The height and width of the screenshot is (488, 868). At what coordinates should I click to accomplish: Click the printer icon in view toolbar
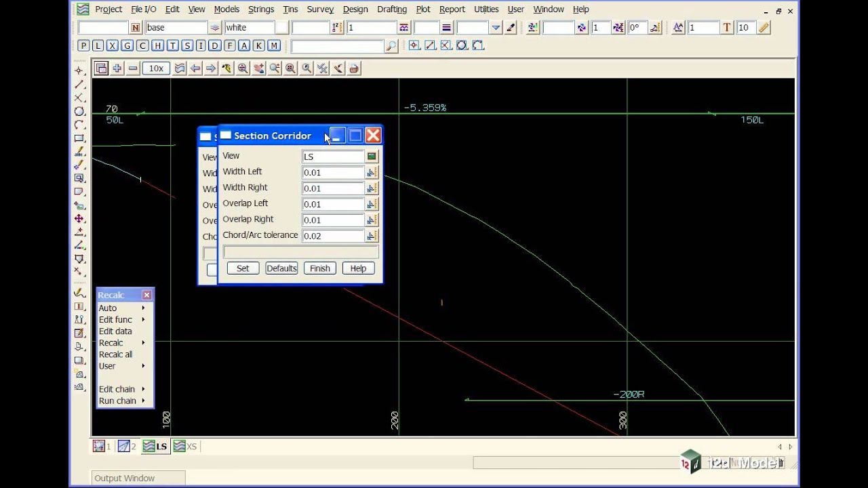pyautogui.click(x=353, y=68)
